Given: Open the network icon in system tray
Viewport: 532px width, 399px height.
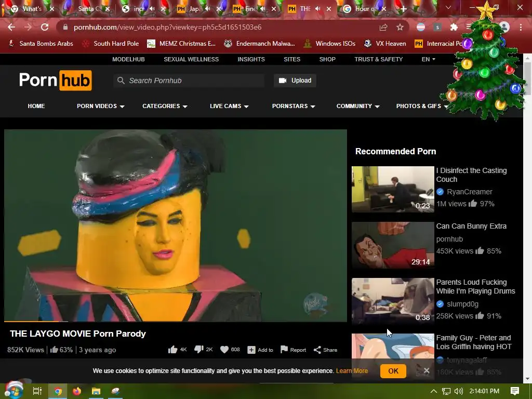Looking at the screenshot, I should tap(446, 391).
